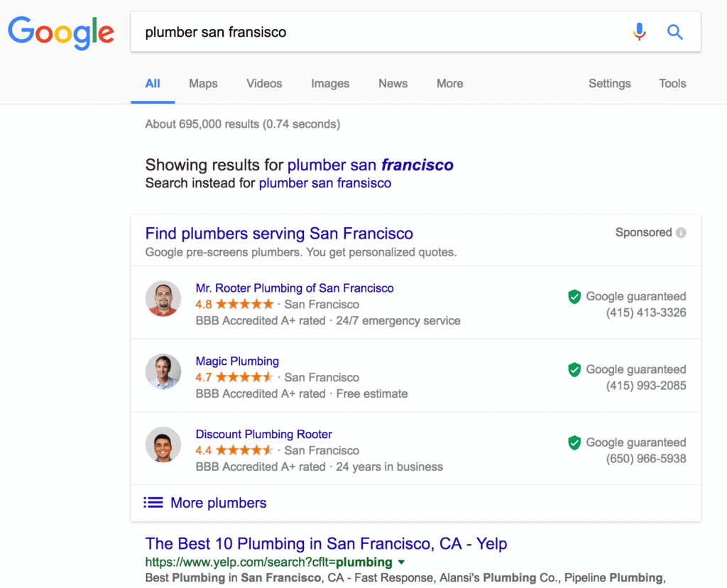Expand the Yelp result URL dropdown arrow
Viewport: 727px width, 588px height.
click(401, 561)
